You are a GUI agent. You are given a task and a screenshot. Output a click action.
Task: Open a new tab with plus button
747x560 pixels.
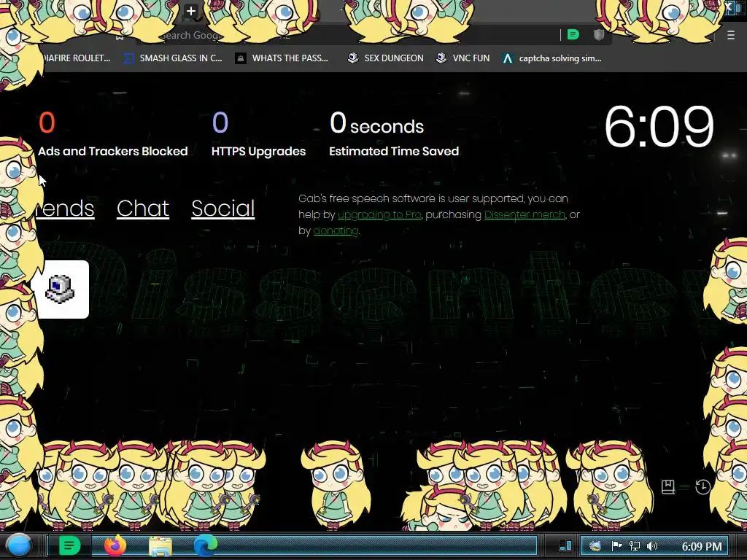point(190,11)
